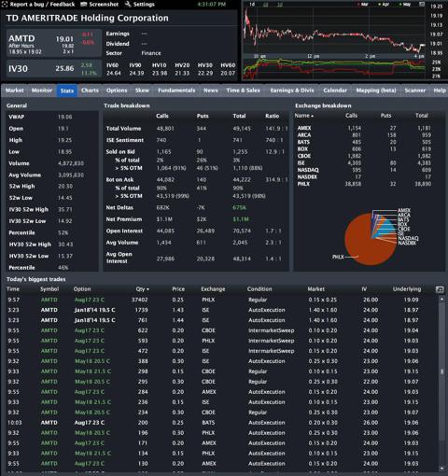448x476 pixels.
Task: Click the Option column header
Action: pos(82,289)
